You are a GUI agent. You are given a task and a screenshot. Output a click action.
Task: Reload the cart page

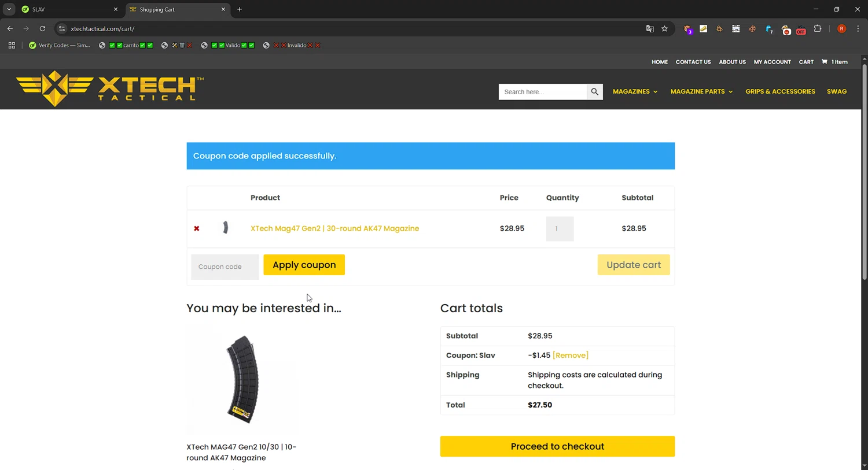point(42,28)
